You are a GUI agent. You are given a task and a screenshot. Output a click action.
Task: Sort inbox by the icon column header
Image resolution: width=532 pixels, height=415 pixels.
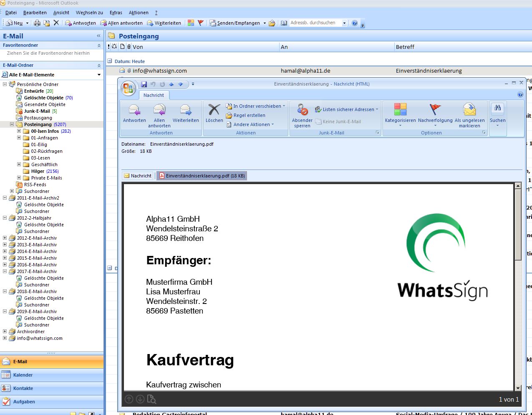click(x=123, y=47)
